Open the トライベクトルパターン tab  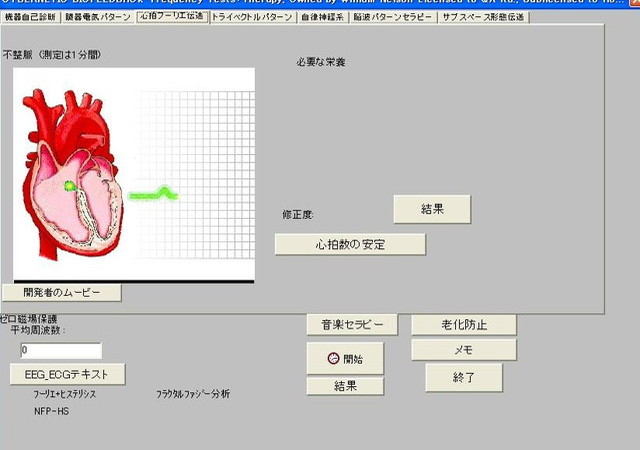(x=253, y=17)
